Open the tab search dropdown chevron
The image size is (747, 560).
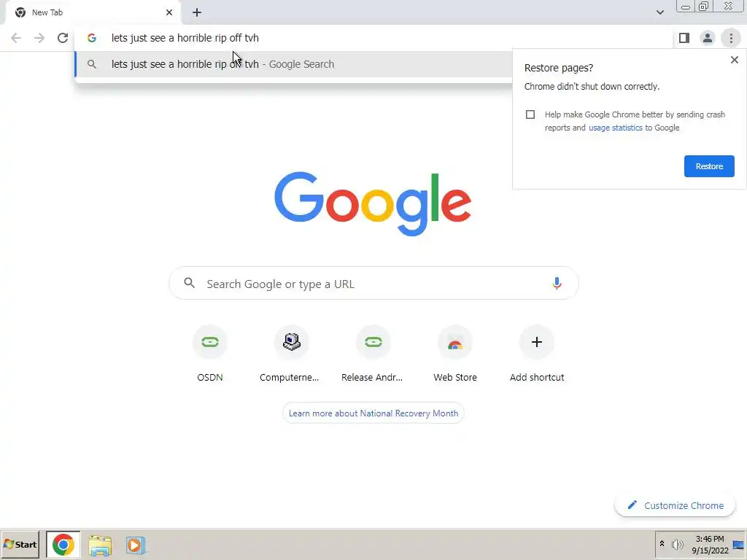[659, 12]
